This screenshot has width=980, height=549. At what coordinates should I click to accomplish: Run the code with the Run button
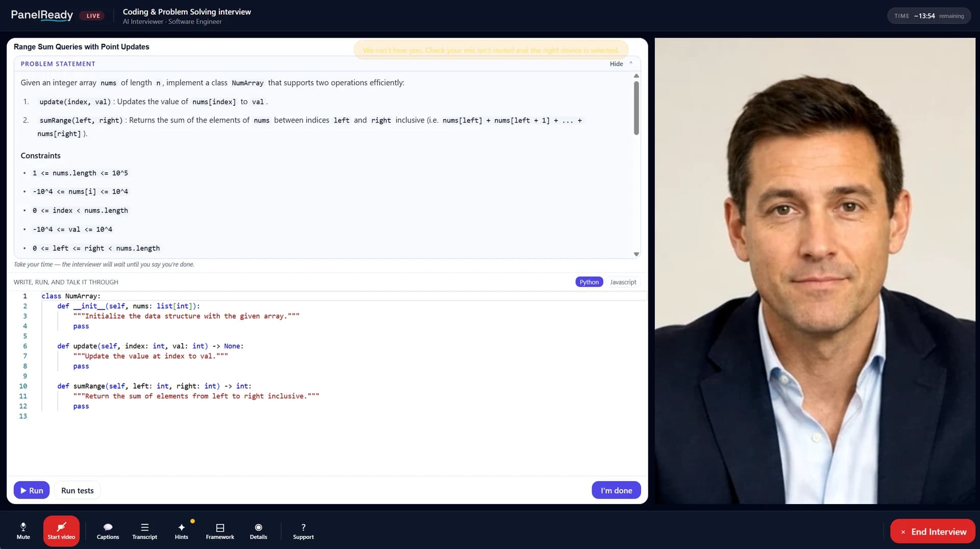32,490
